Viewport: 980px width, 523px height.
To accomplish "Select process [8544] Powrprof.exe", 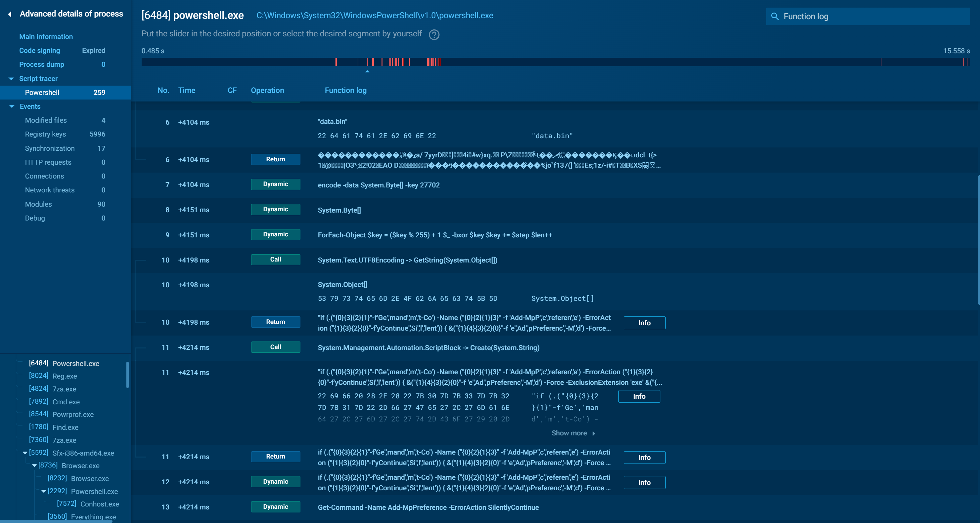I will pos(61,414).
